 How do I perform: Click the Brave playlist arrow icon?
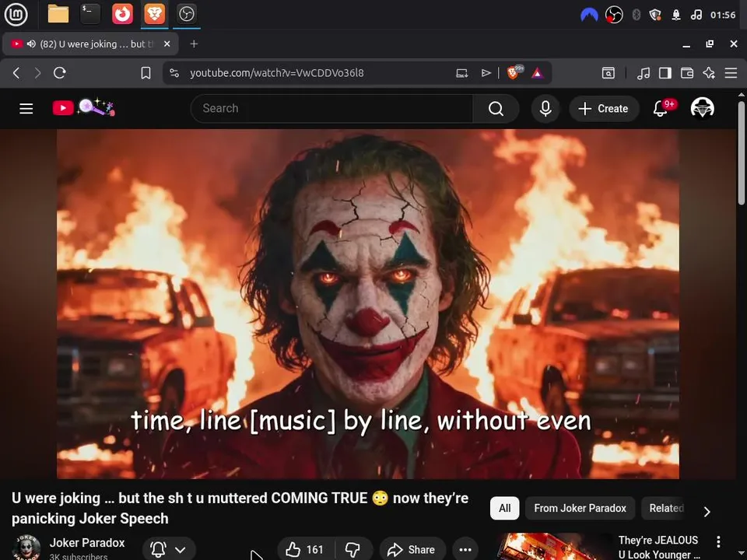pyautogui.click(x=486, y=73)
